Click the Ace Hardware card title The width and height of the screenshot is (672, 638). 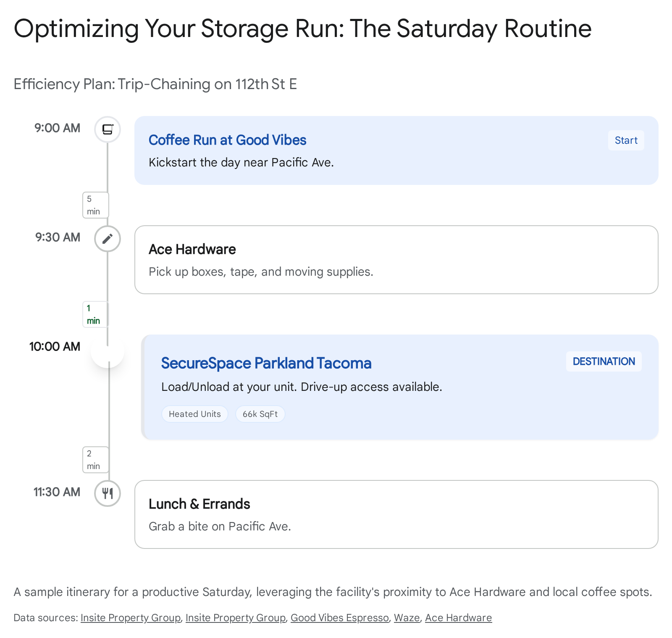[x=192, y=249]
